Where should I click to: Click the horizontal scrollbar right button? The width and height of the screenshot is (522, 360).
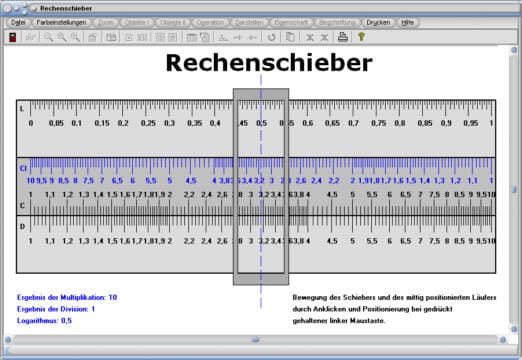[503, 340]
